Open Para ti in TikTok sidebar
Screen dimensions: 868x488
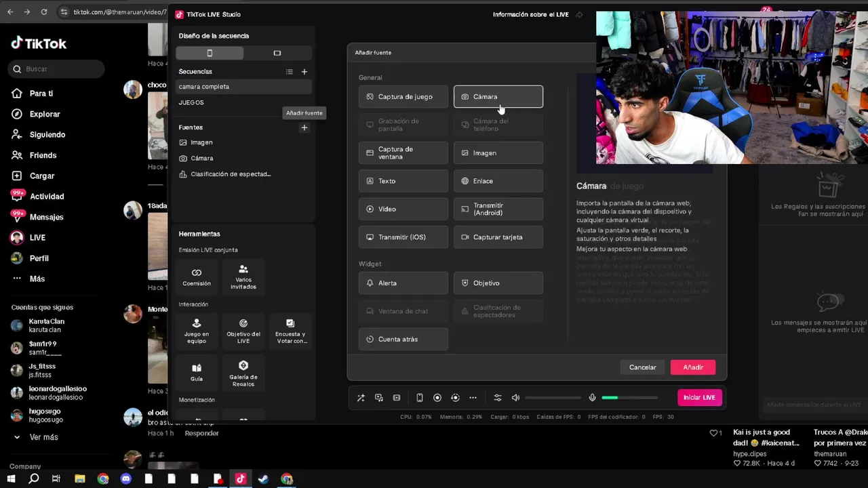[33, 94]
